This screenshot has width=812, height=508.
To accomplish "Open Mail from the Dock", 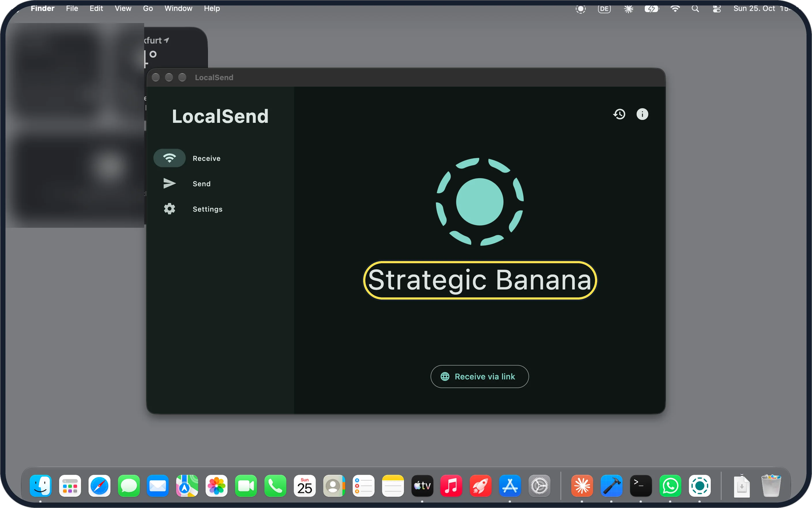I will pos(157,486).
